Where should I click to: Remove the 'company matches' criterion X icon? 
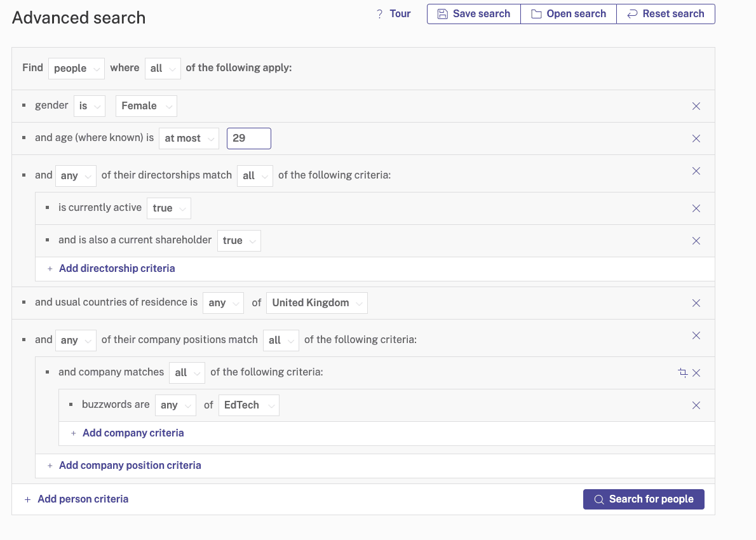[696, 373]
